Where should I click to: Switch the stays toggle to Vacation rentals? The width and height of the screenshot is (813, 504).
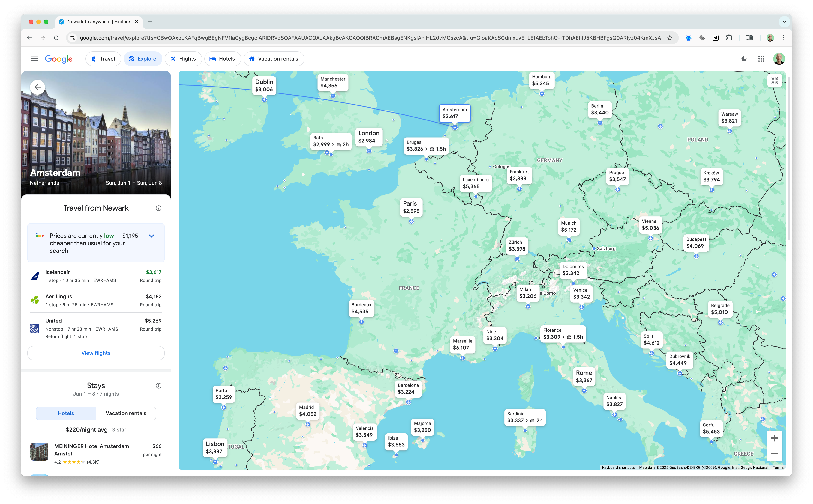(126, 413)
